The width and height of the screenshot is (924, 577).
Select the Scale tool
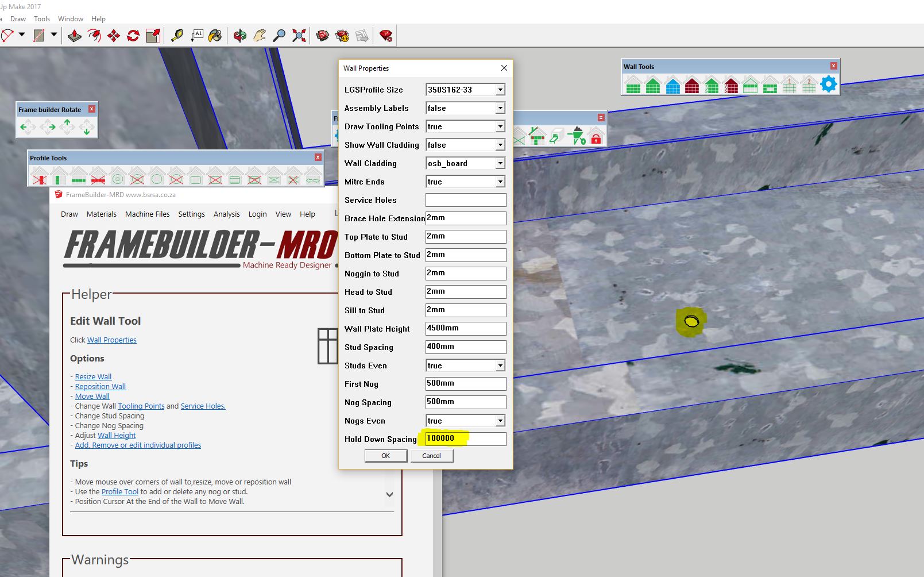[x=153, y=36]
